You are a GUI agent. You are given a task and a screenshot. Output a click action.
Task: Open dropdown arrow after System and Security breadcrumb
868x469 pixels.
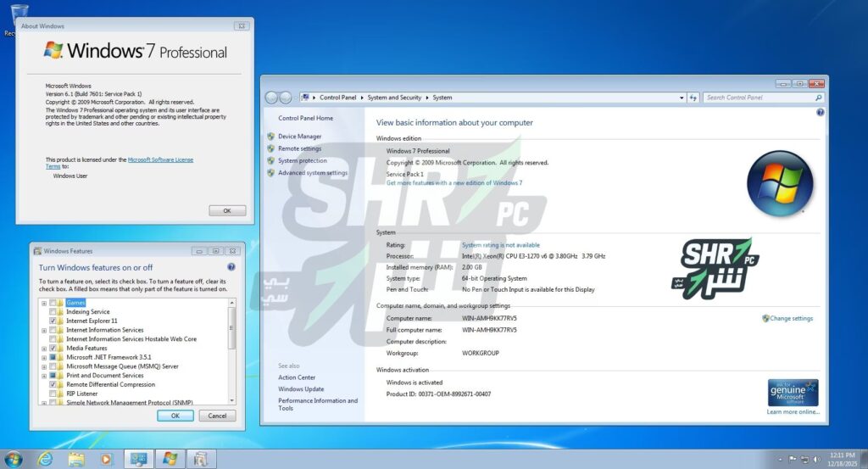(427, 98)
